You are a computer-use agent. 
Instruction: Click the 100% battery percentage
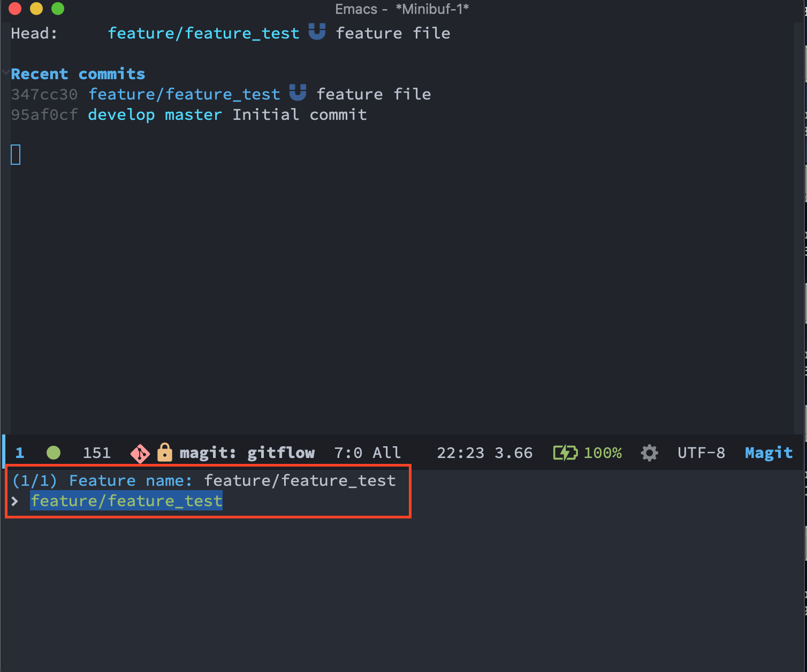pyautogui.click(x=603, y=453)
